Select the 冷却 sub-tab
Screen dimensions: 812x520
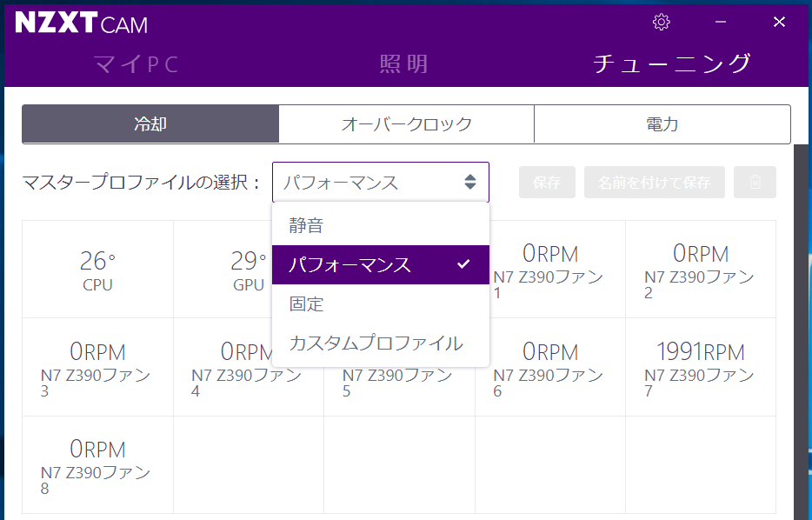150,123
